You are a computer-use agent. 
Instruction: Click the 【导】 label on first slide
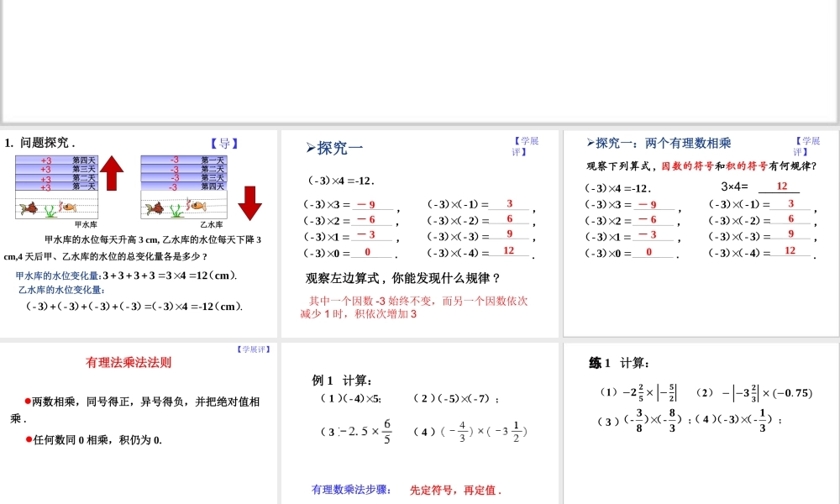tap(224, 143)
